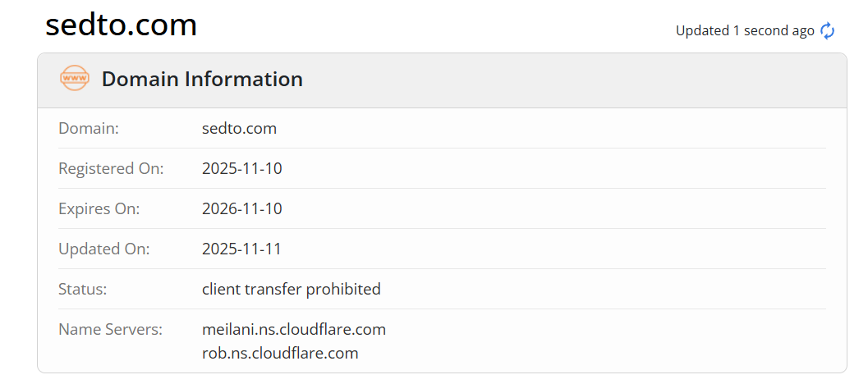
Task: Click the registered date 2025-11-10
Action: pyautogui.click(x=241, y=169)
